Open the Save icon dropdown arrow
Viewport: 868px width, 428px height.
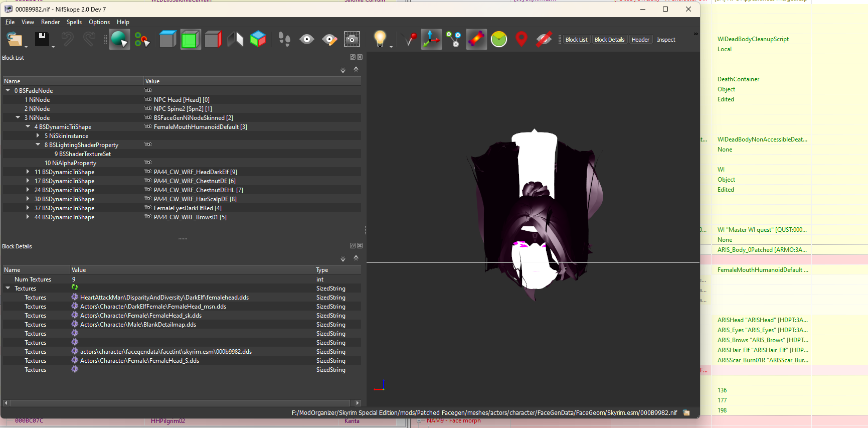click(53, 47)
